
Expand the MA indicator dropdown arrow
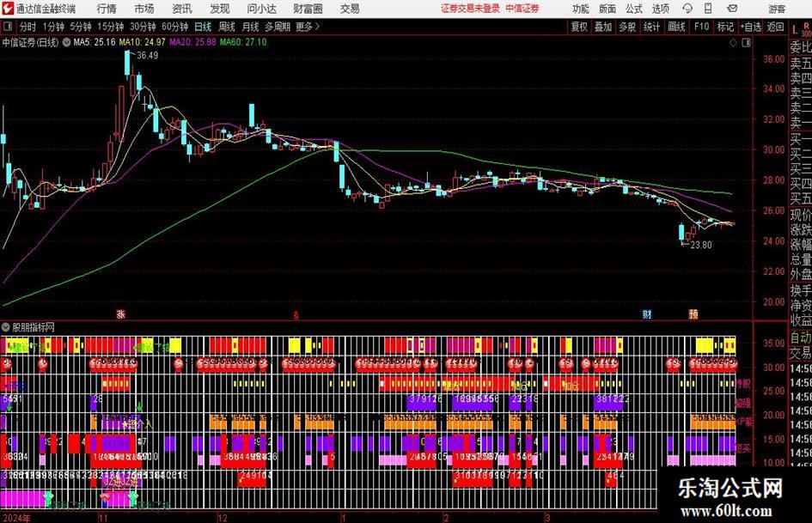click(x=67, y=42)
